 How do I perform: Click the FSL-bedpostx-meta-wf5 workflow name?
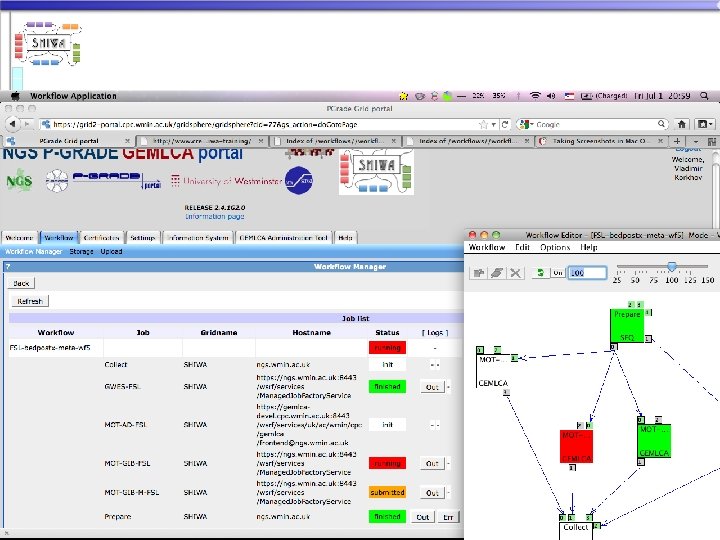(50, 348)
